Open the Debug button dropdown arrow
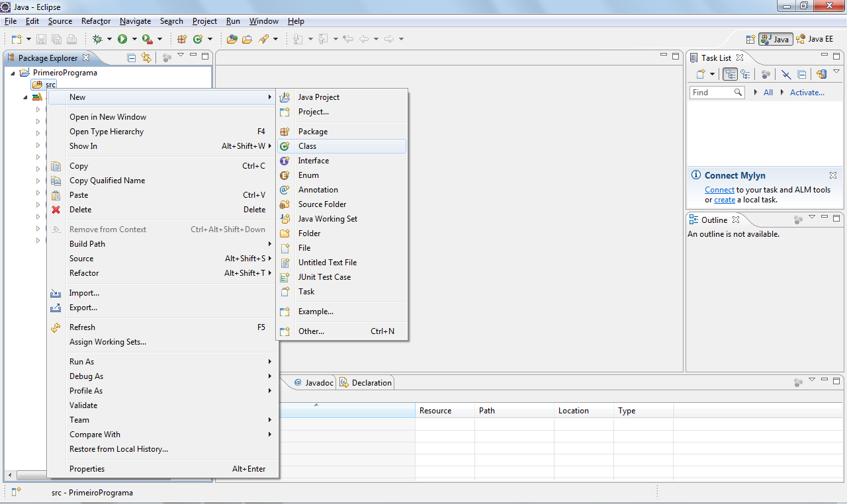The height and width of the screenshot is (504, 847). [109, 39]
